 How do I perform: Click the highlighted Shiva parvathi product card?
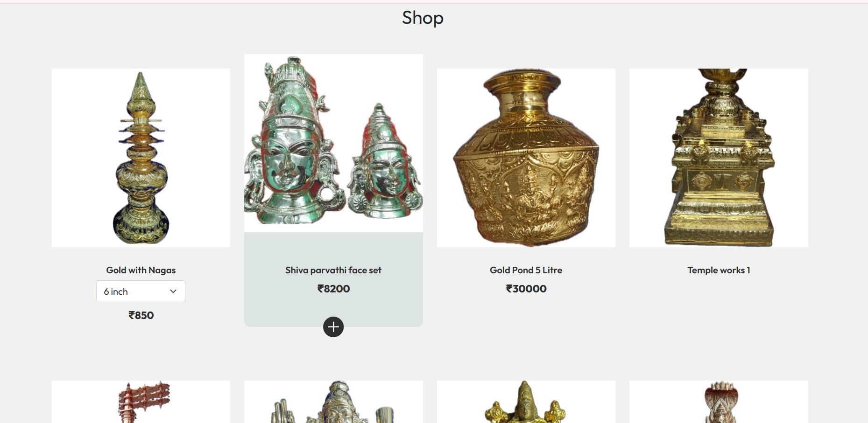333,190
